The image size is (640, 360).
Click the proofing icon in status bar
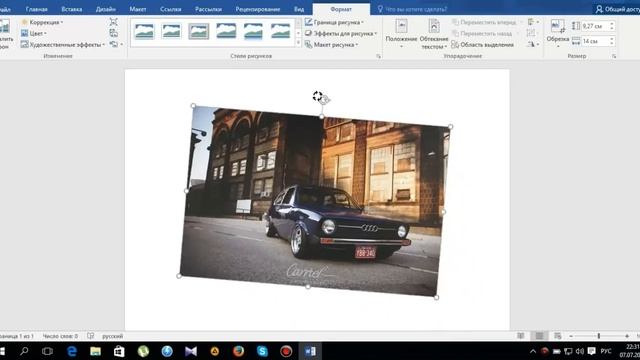(x=91, y=336)
